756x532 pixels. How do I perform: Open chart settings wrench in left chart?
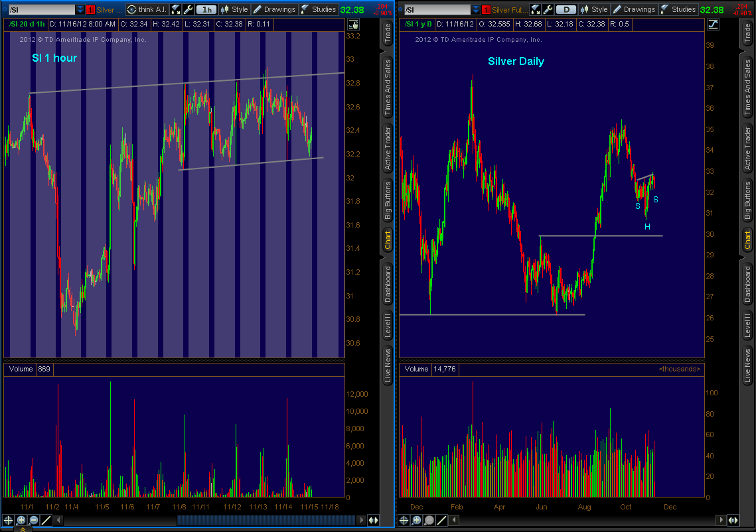point(189,9)
